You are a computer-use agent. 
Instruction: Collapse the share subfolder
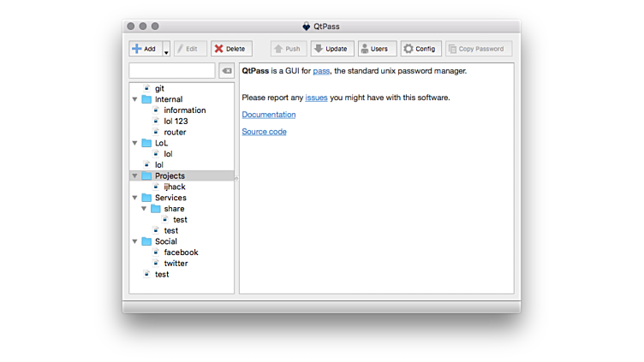click(144, 209)
